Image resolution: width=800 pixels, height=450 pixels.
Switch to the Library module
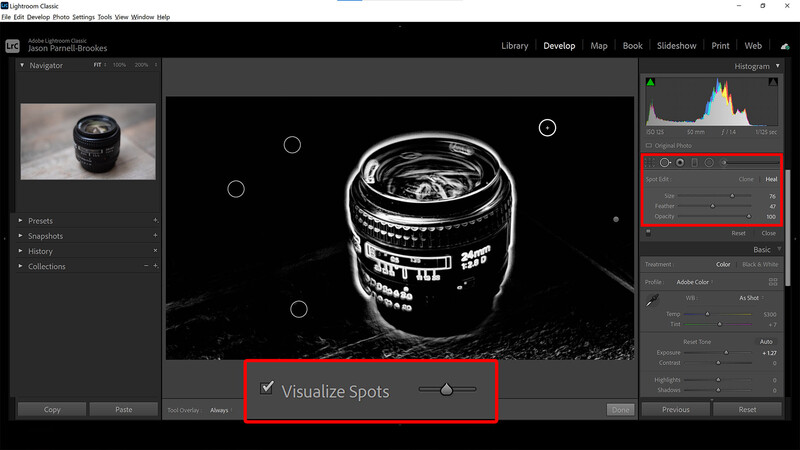514,46
